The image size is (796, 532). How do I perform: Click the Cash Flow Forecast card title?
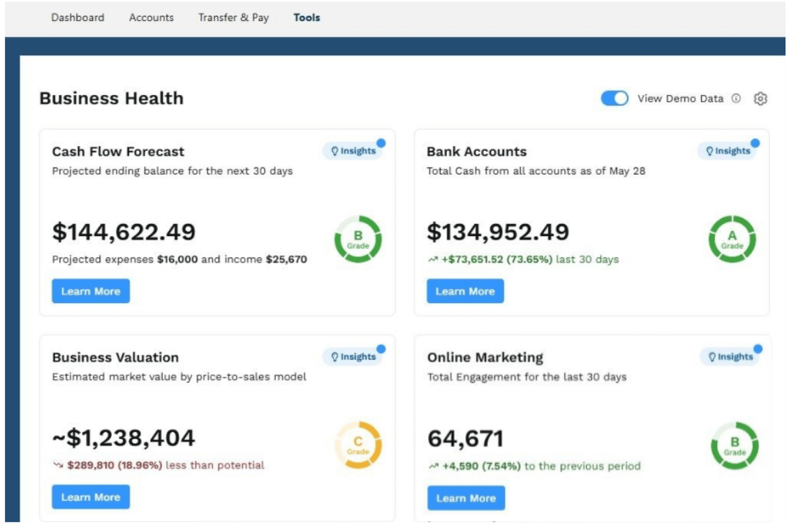tap(118, 152)
